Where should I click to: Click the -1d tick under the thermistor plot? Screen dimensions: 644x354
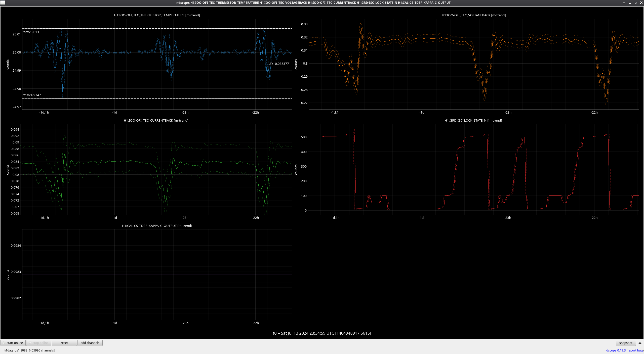[x=114, y=113]
